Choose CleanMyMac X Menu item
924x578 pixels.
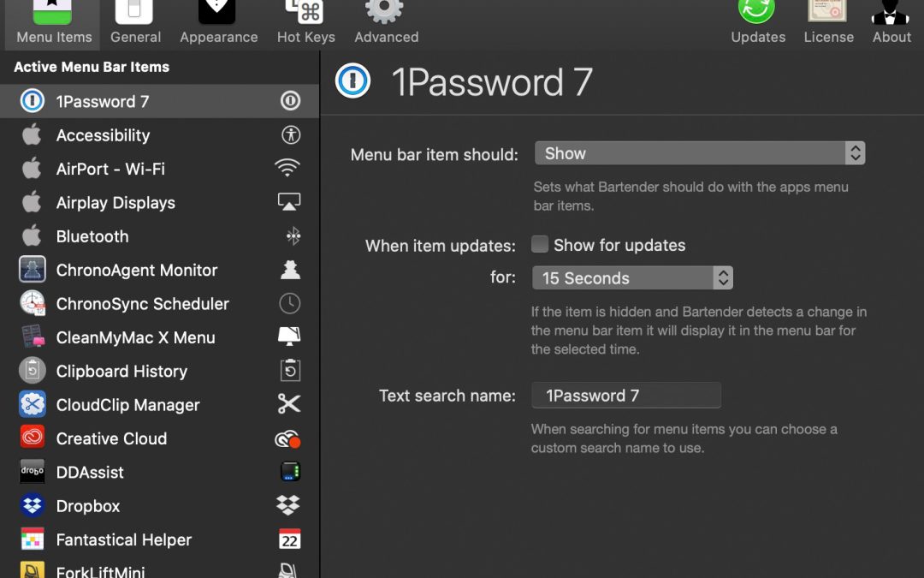135,337
